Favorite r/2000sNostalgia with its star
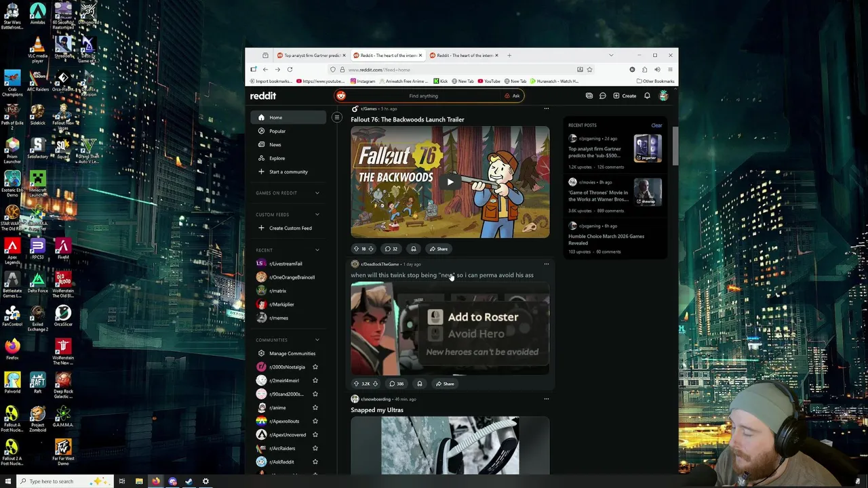The height and width of the screenshot is (488, 868). tap(315, 367)
